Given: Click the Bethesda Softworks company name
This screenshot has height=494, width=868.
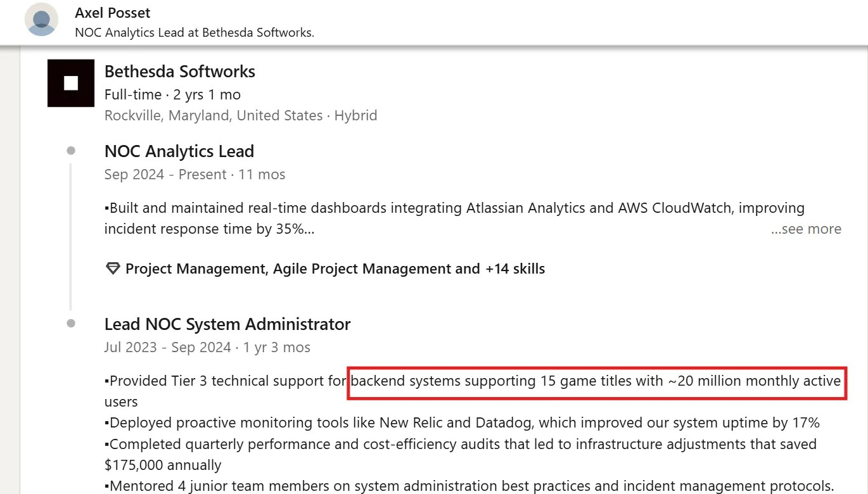Looking at the screenshot, I should tap(180, 72).
